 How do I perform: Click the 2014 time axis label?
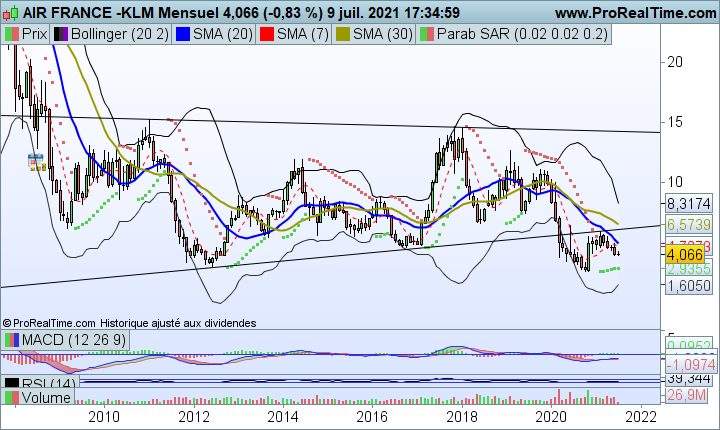(283, 417)
